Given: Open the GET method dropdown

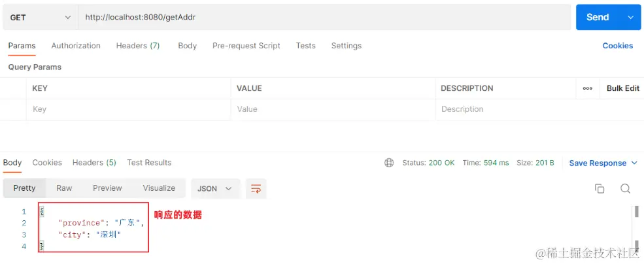Looking at the screenshot, I should point(41,17).
